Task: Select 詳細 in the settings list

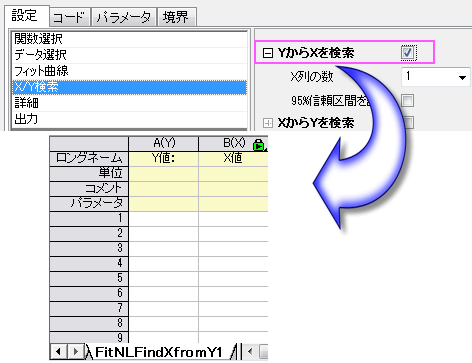Action: 129,103
